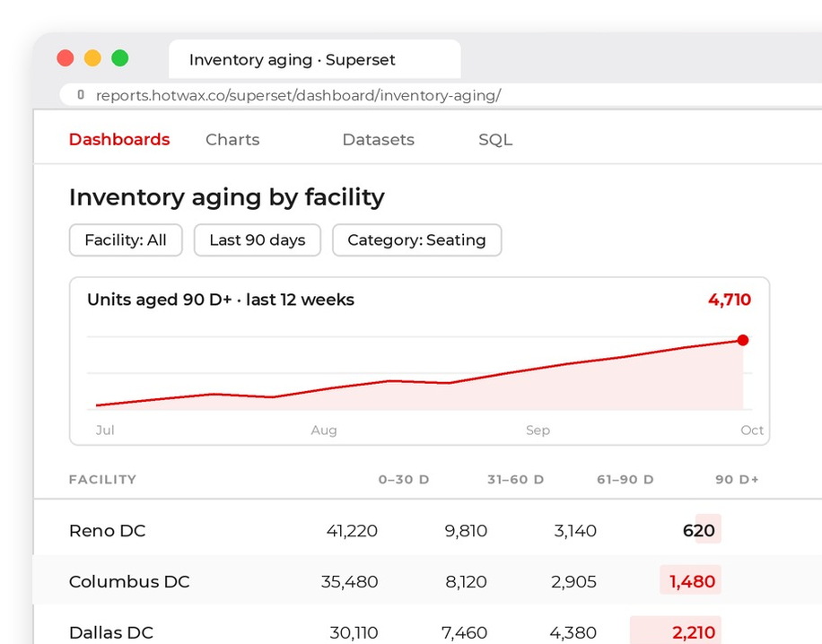The height and width of the screenshot is (644, 822).
Task: Click the red endpoint dot on chart
Action: pyautogui.click(x=742, y=340)
